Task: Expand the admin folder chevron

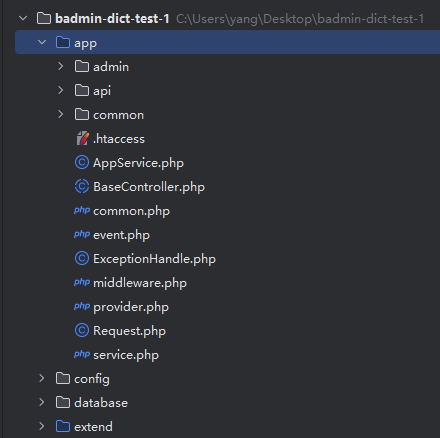Action: pos(60,66)
